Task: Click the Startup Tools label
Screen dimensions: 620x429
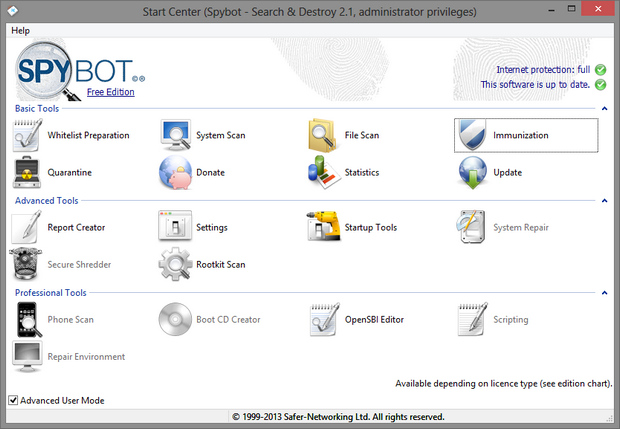Action: (371, 227)
